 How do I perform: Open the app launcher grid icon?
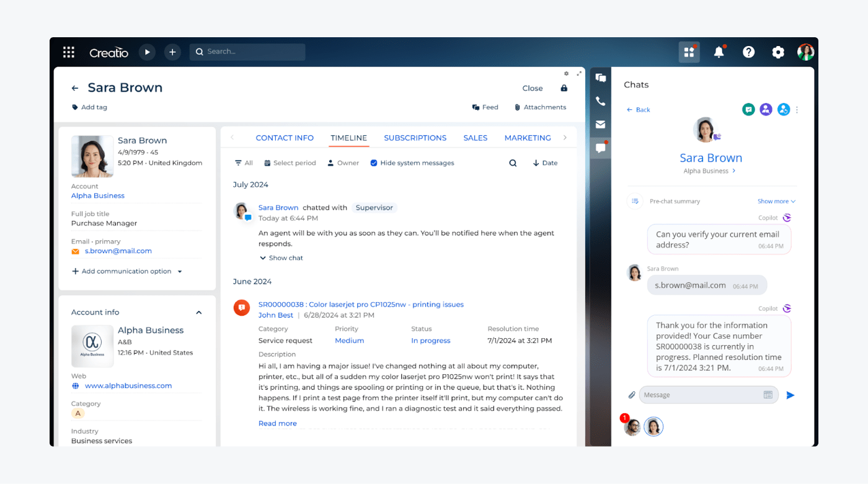(x=69, y=52)
